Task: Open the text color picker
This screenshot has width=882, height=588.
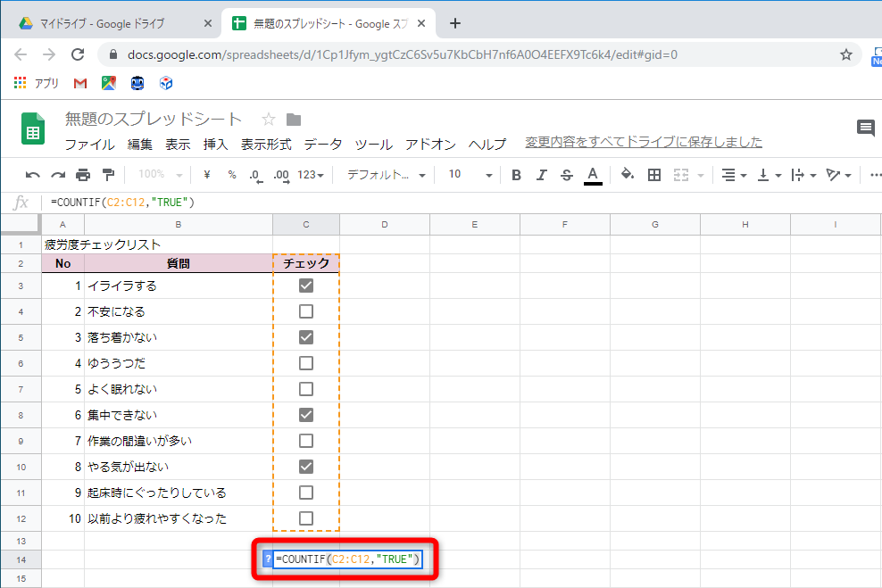Action: pyautogui.click(x=591, y=175)
